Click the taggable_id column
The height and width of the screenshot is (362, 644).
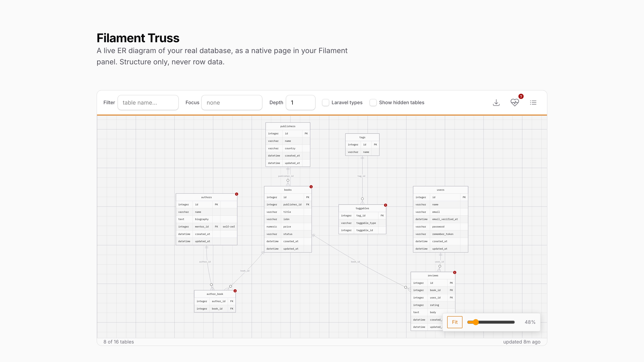coord(362,230)
